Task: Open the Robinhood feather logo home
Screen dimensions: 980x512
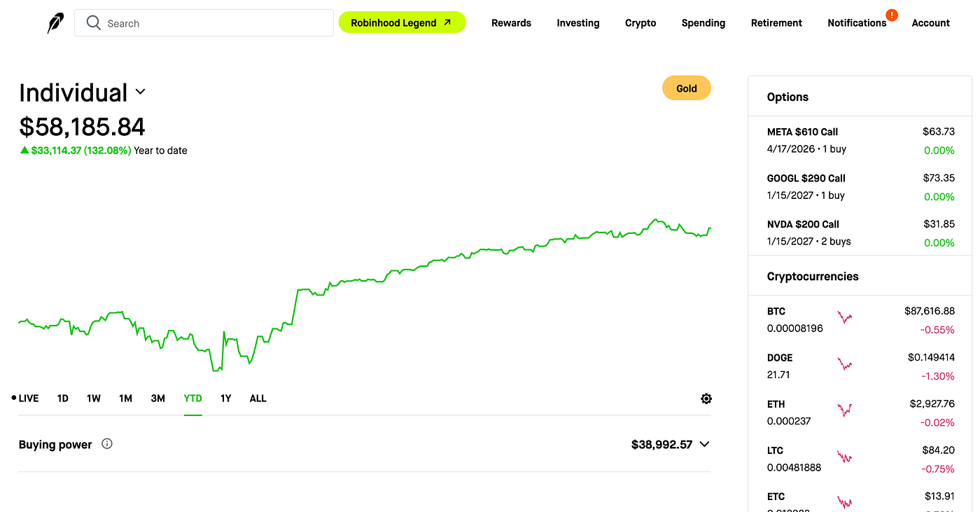Action: [55, 23]
